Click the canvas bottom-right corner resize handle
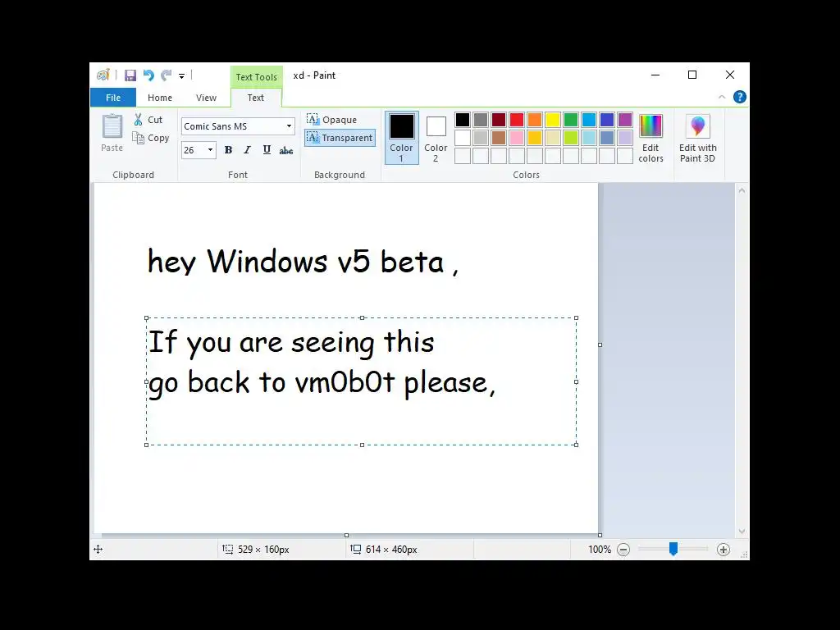Screen dimensions: 840x630 [x=600, y=535]
